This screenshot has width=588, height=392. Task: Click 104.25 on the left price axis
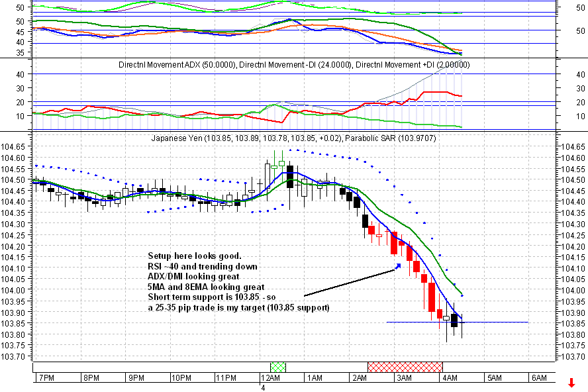tap(13, 235)
